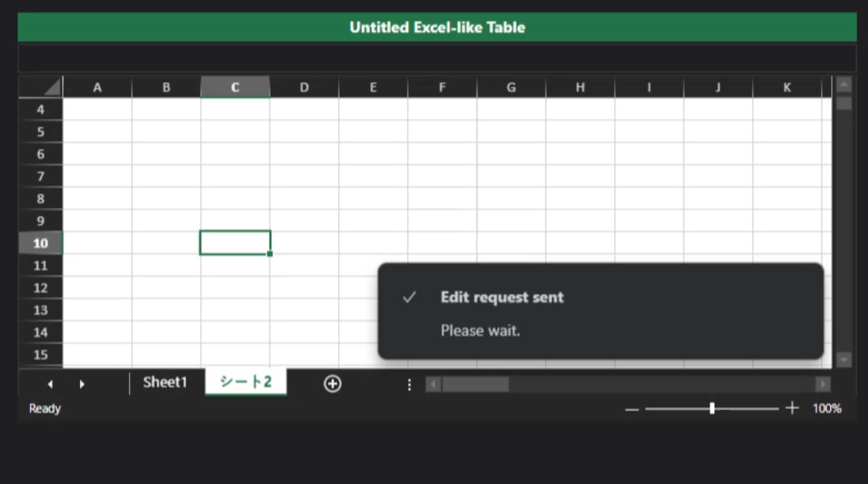Screen dimensions: 868x484
Task: Click the add new sheet plus icon
Action: pos(332,384)
